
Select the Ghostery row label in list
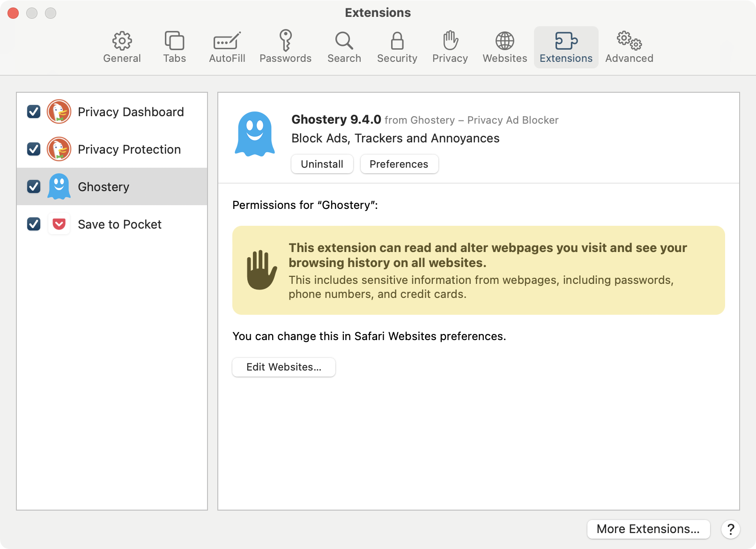coord(104,187)
